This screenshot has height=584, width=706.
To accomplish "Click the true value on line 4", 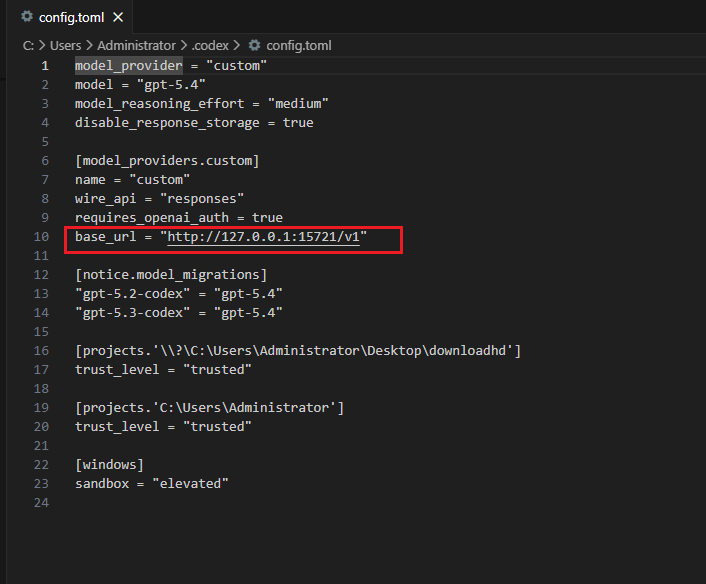I will 298,122.
